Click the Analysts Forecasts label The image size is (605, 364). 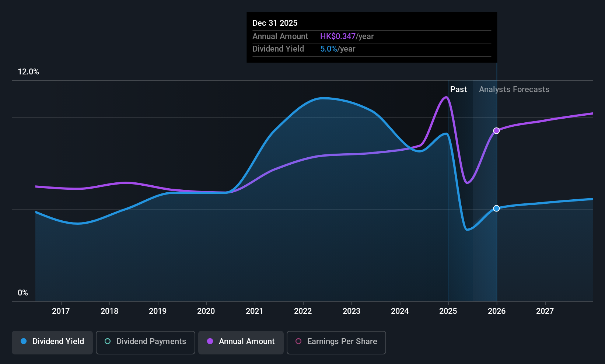(x=514, y=90)
